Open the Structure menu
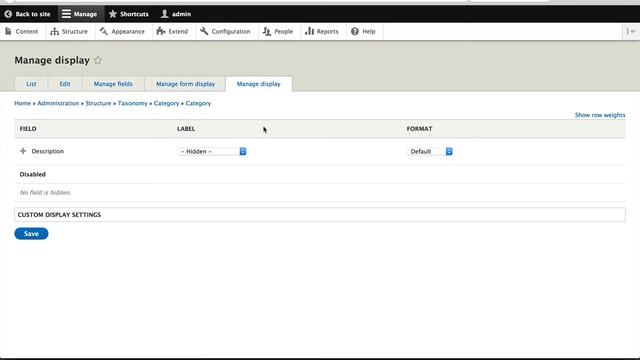Viewport: 640px width, 360px height. coord(69,31)
